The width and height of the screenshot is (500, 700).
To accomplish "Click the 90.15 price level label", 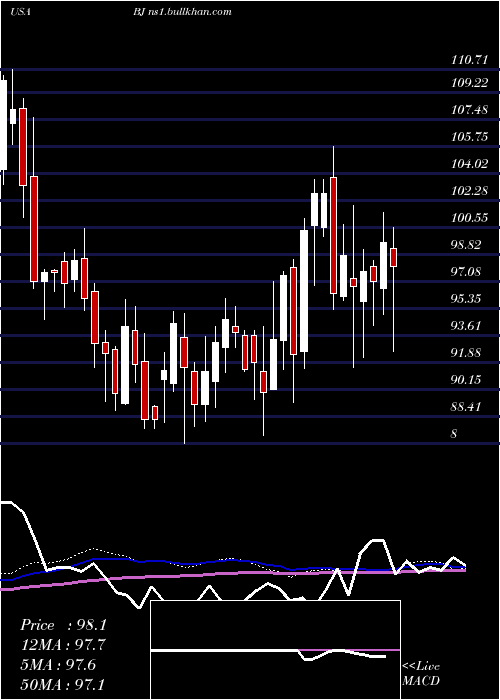I will coord(466,380).
